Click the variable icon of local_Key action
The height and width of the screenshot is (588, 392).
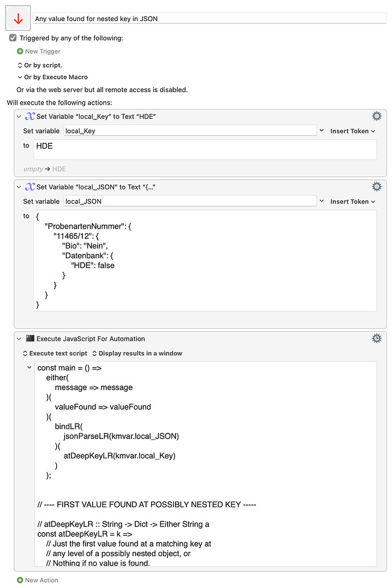coord(30,116)
